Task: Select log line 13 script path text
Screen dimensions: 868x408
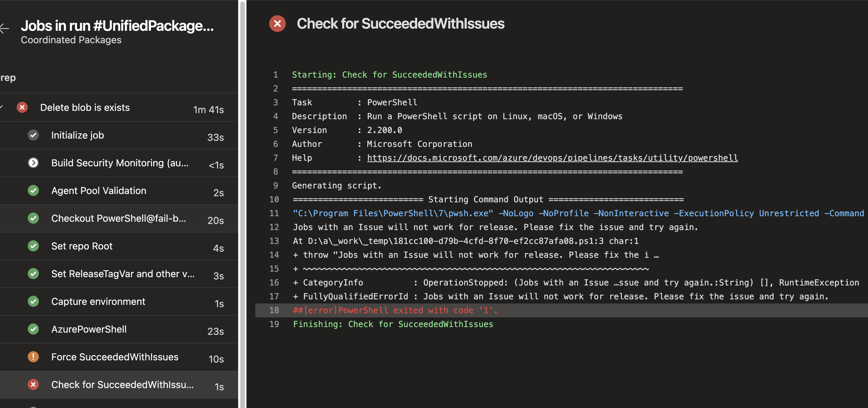Action: [x=466, y=241]
